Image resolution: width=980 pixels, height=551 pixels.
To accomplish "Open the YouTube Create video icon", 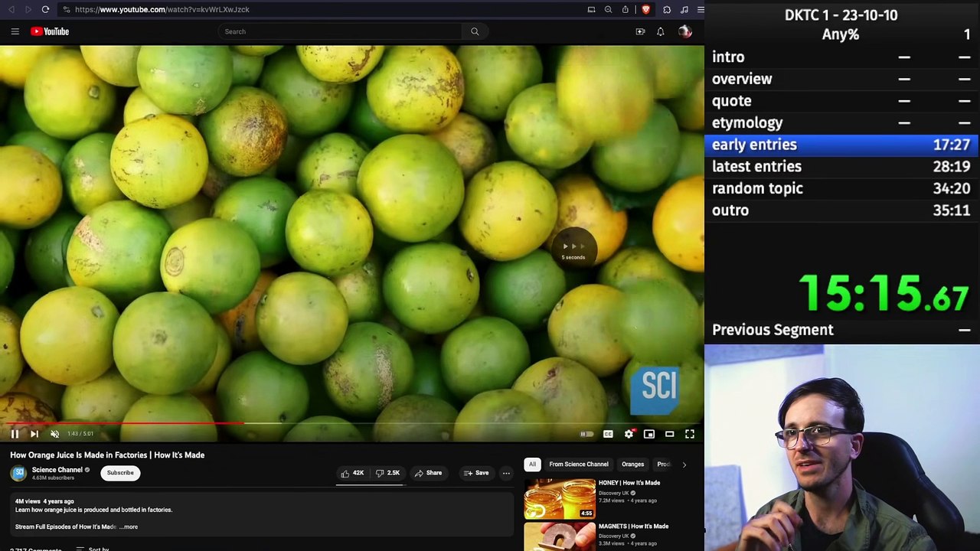I will 640,31.
